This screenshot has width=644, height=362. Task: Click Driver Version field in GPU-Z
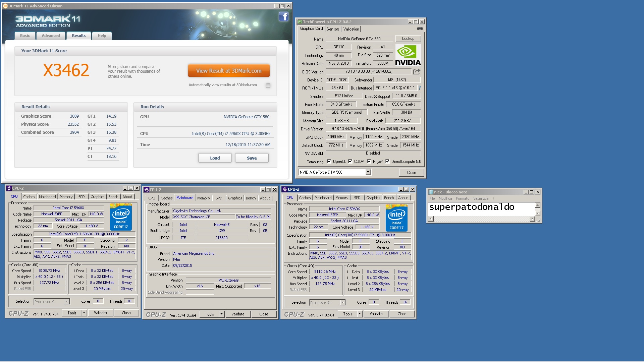point(373,129)
